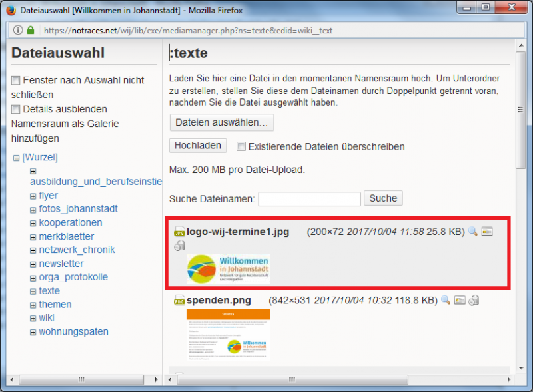Image resolution: width=533 pixels, height=392 pixels.
Task: Select the orga_protokolle namespace link
Action: click(x=73, y=277)
